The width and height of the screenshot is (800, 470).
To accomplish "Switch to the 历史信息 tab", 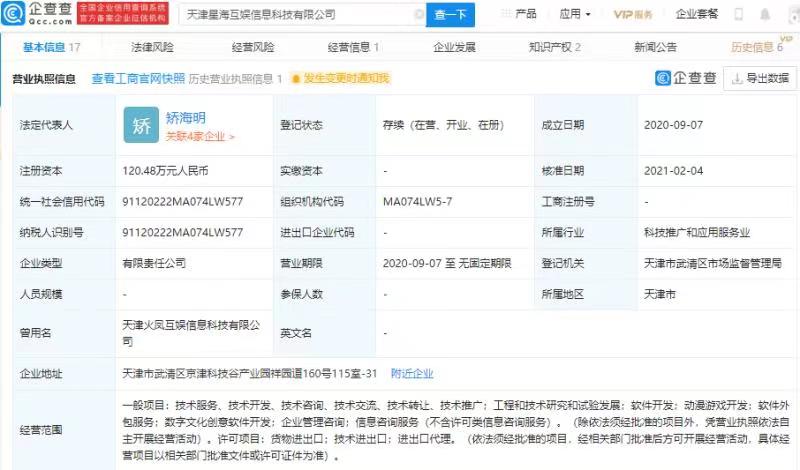I will point(756,47).
